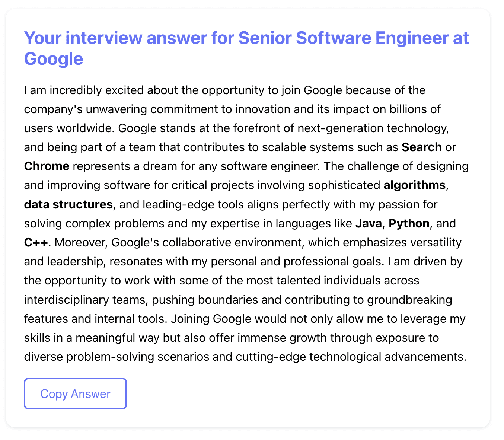Select the bolded term algorithms
This screenshot has height=440, width=504.
click(414, 185)
